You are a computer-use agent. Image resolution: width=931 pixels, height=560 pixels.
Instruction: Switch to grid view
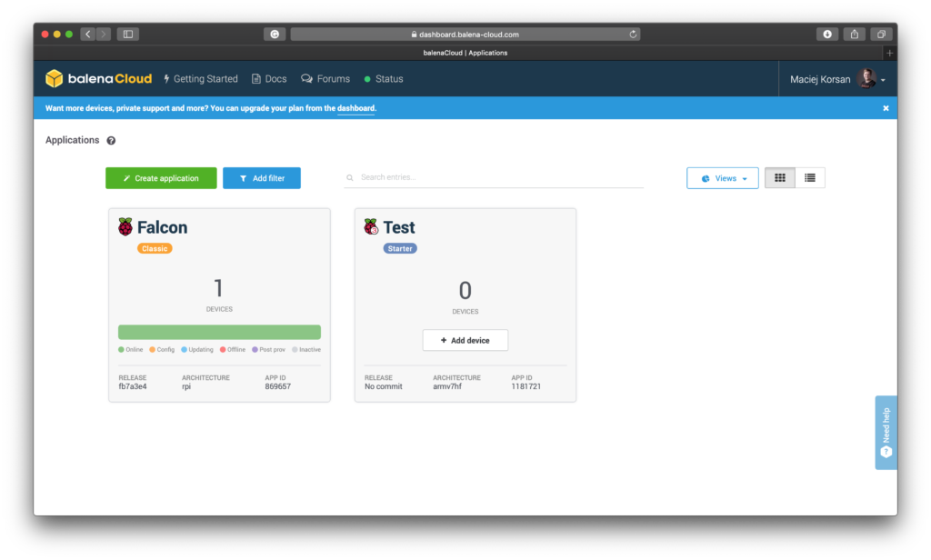pyautogui.click(x=779, y=178)
